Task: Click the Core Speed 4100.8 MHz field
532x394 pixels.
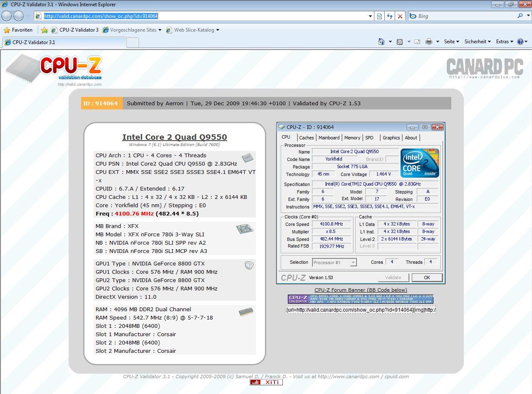Action: click(x=332, y=224)
